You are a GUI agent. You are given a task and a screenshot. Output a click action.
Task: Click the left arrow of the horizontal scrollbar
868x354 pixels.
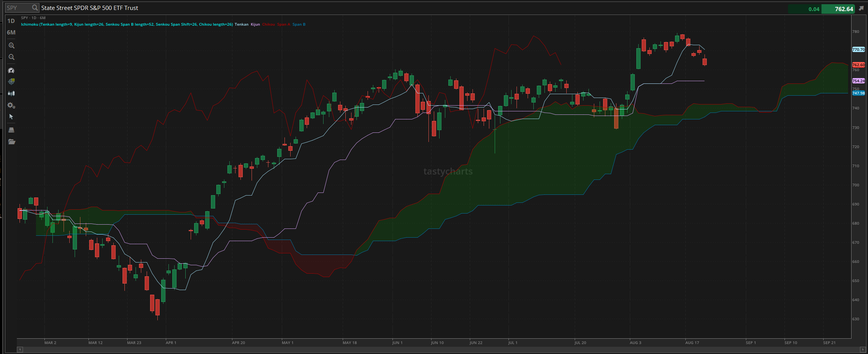[20, 349]
